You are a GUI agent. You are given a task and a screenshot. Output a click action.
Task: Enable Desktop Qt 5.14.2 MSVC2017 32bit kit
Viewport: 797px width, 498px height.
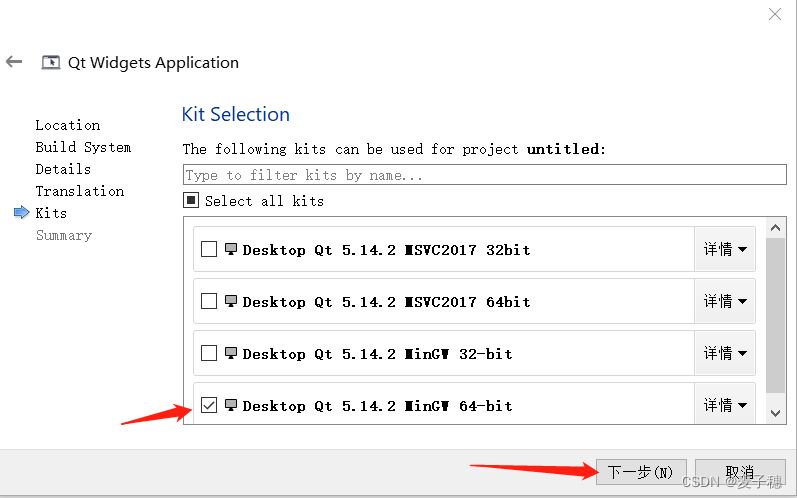tap(209, 250)
